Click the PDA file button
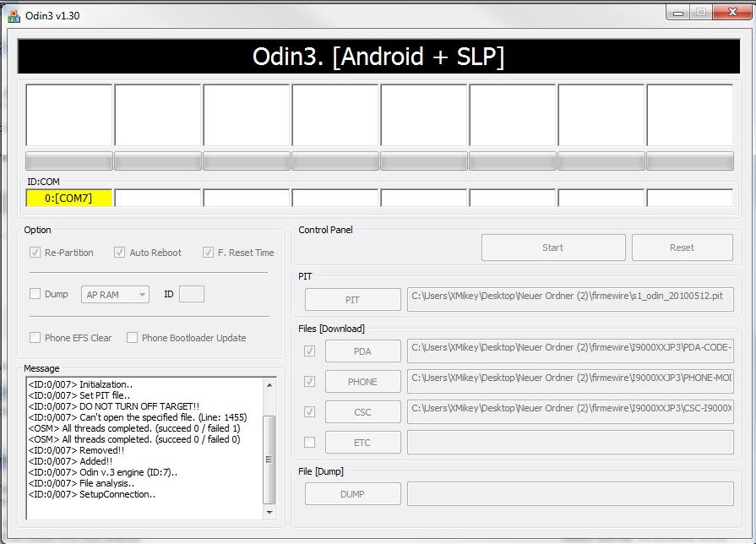This screenshot has height=544, width=756. click(362, 351)
